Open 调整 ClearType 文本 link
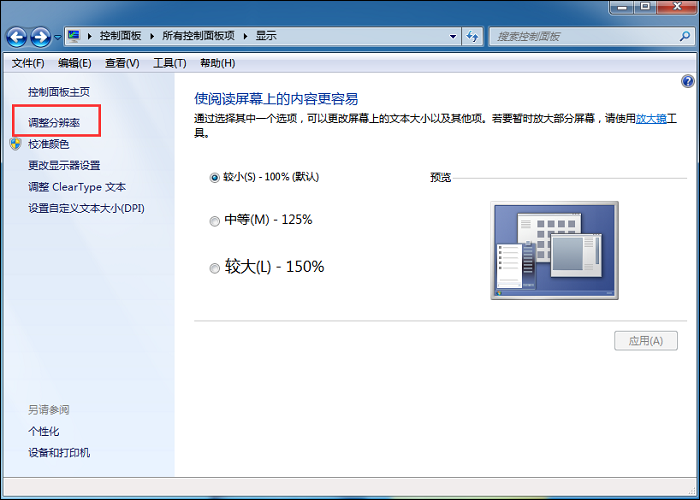 pos(77,187)
